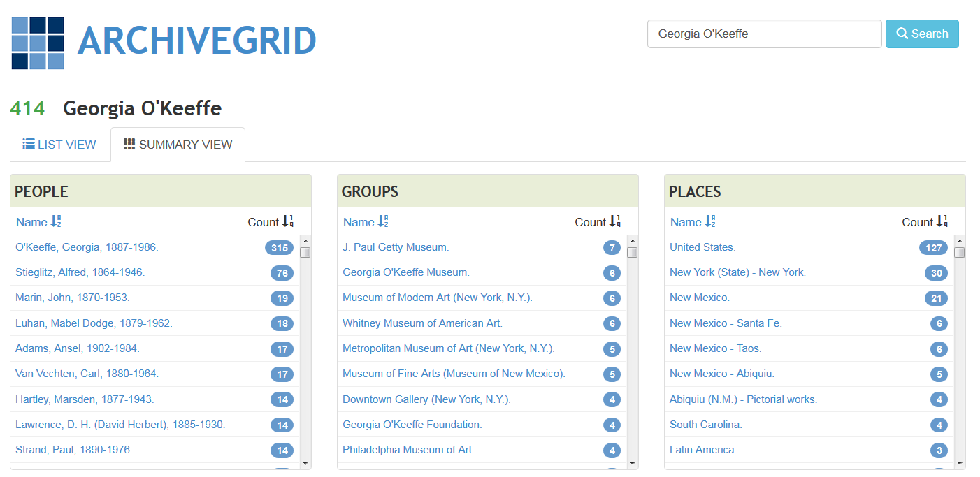The height and width of the screenshot is (477, 980).
Task: Click GROUPS list scrollbar thumb
Action: pyautogui.click(x=633, y=252)
